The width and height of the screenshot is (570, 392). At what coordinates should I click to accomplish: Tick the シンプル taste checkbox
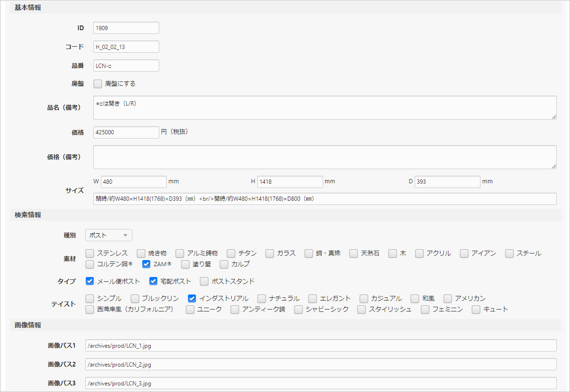point(90,298)
